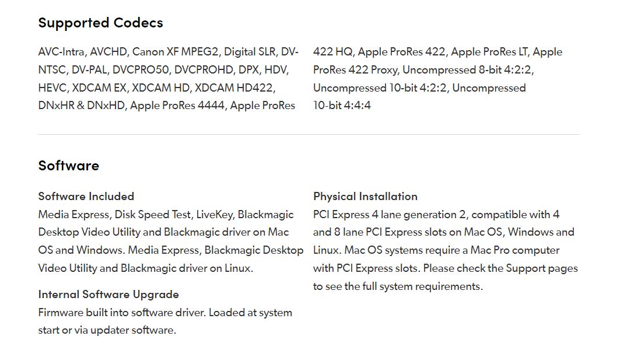Click the Software section heading
This screenshot has height=364, width=627.
click(68, 166)
